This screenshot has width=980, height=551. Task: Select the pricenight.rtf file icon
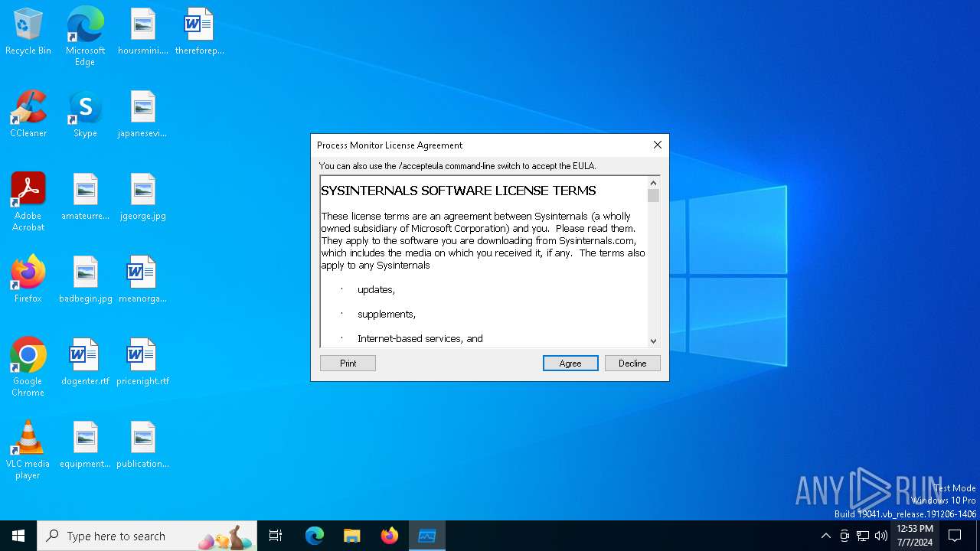pyautogui.click(x=142, y=363)
